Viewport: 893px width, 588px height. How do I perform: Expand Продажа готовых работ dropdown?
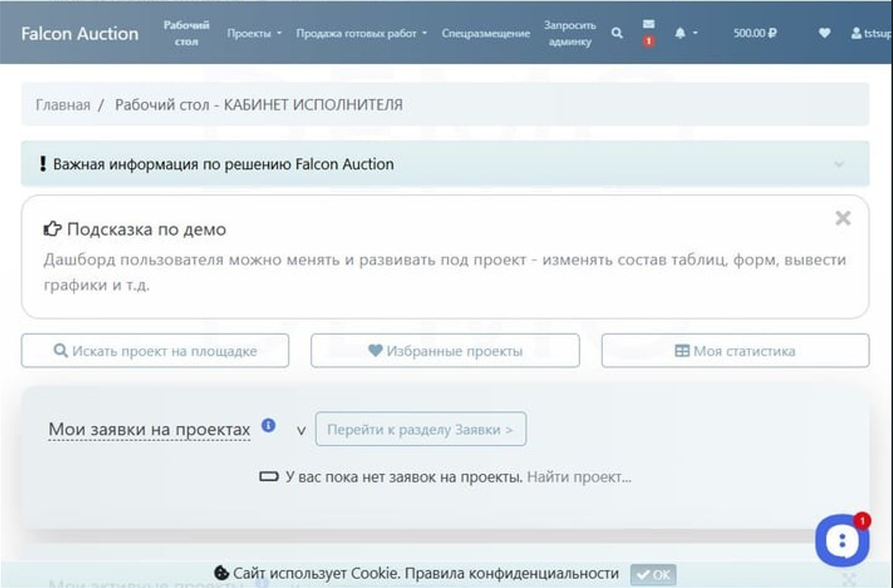click(x=361, y=33)
